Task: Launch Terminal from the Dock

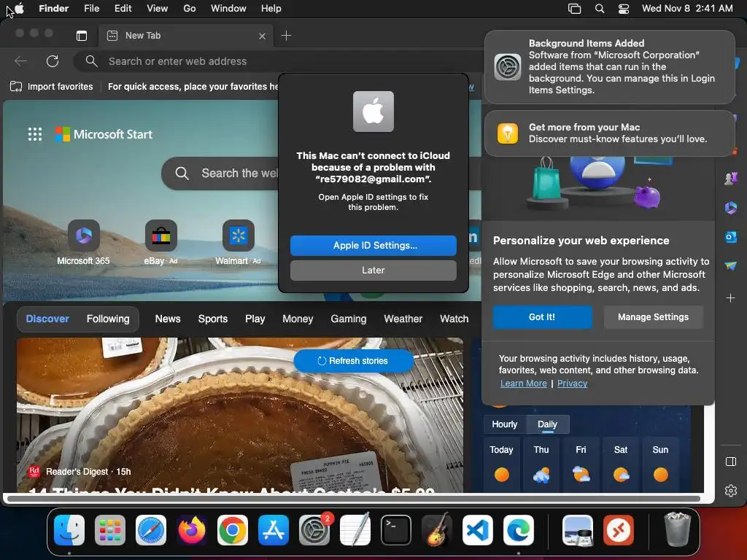Action: coord(396,530)
